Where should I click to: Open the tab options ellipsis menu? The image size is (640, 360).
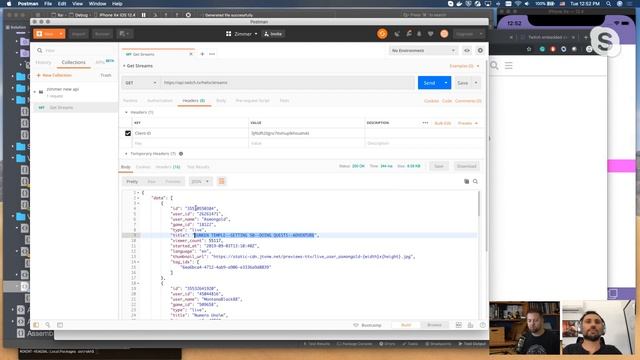tap(212, 54)
